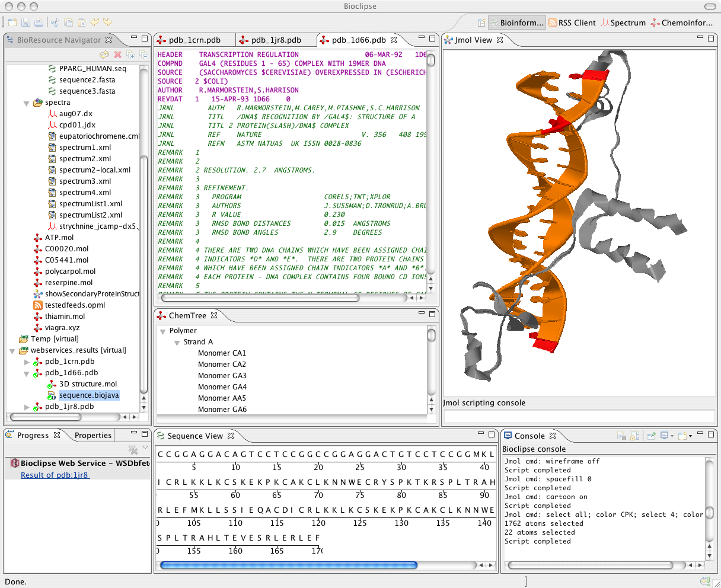Click the Jmol scripting console input field
Image resolution: width=721 pixels, height=588 pixels.
[579, 416]
